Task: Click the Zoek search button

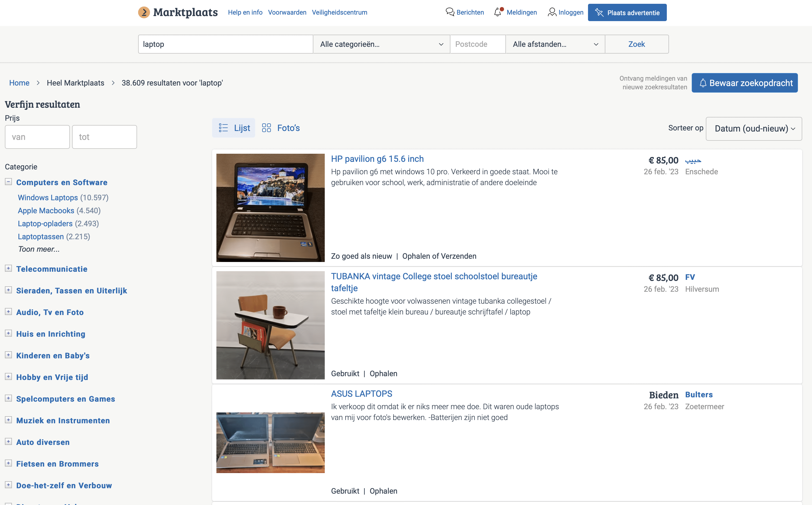Action: 636,44
